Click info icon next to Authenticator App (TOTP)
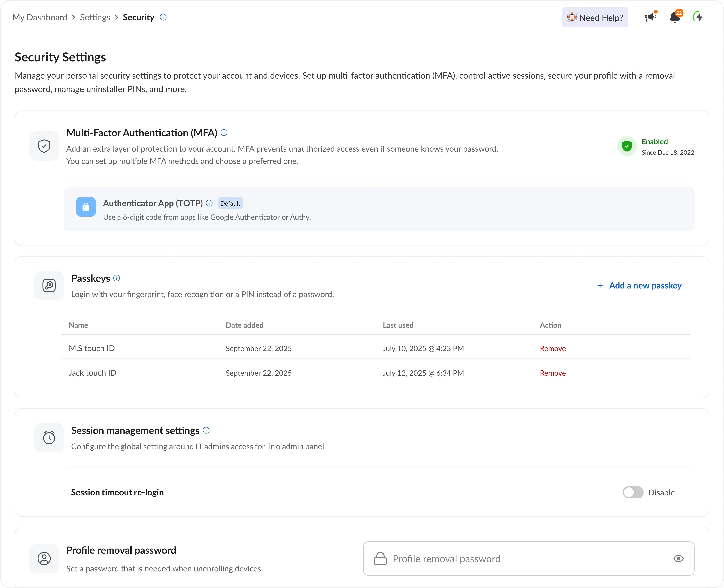The height and width of the screenshot is (588, 724). 209,203
